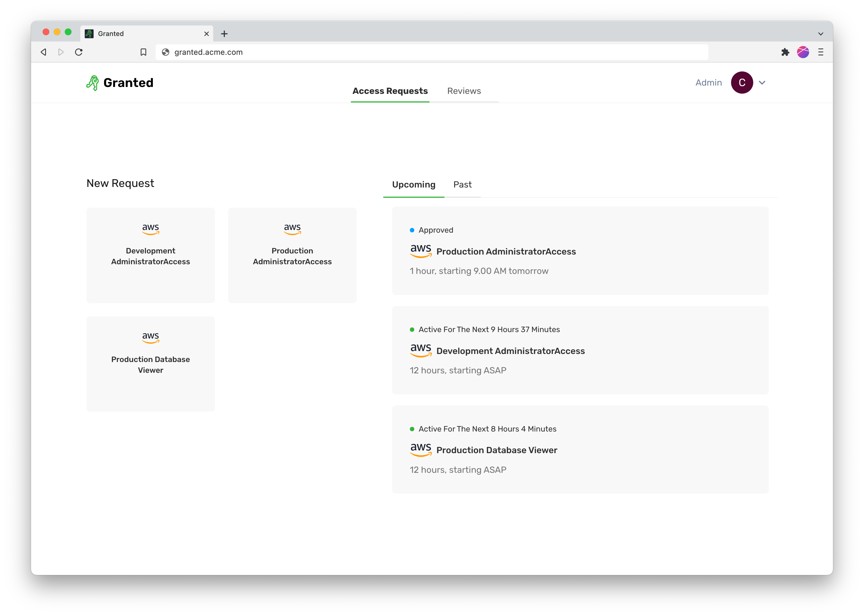864x616 pixels.
Task: Open the browser hamburger menu
Action: (821, 52)
